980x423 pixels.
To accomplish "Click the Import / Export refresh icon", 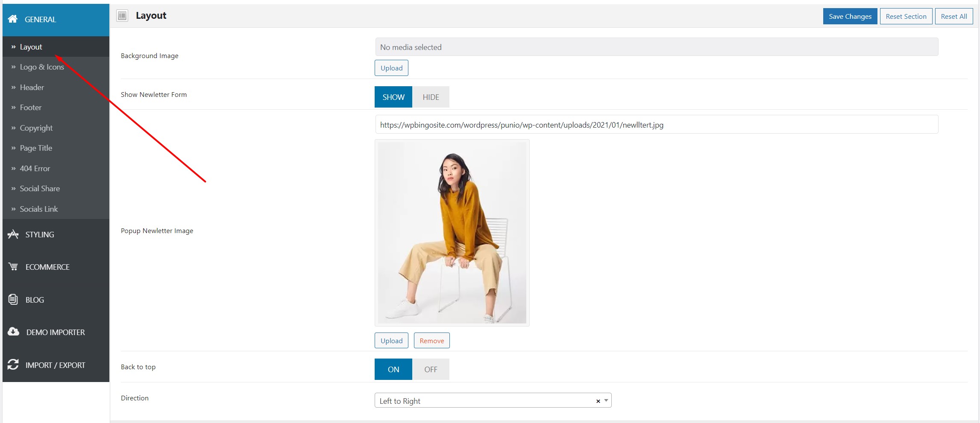I will (x=13, y=365).
